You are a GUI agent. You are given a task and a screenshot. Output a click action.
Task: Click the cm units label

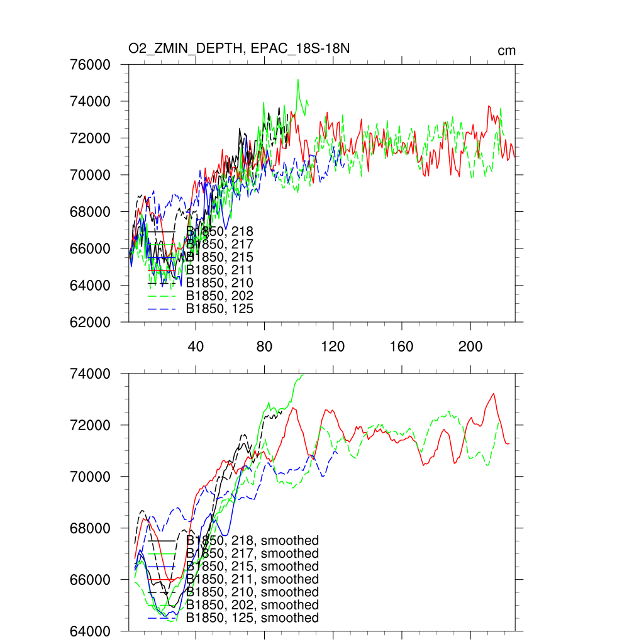coord(506,51)
